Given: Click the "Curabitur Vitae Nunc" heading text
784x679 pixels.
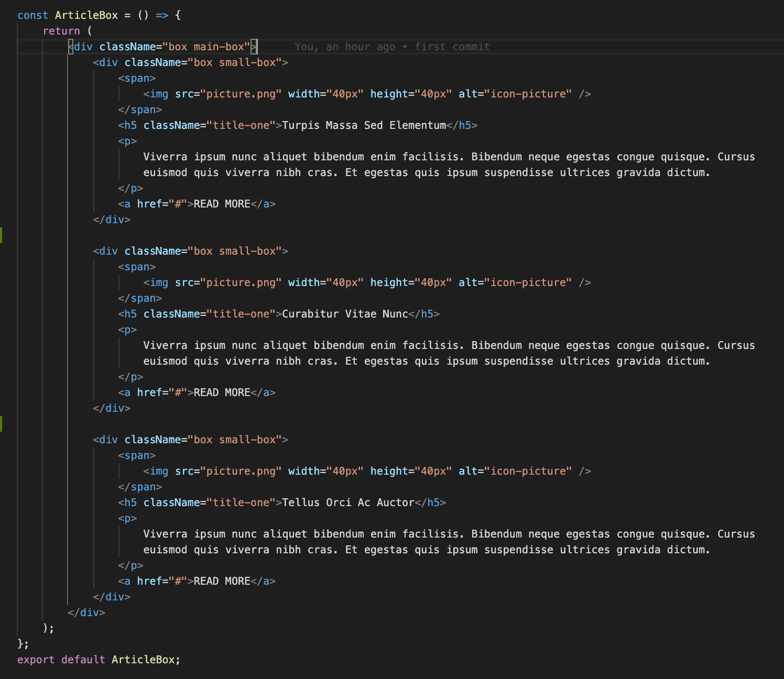Looking at the screenshot, I should [x=344, y=314].
